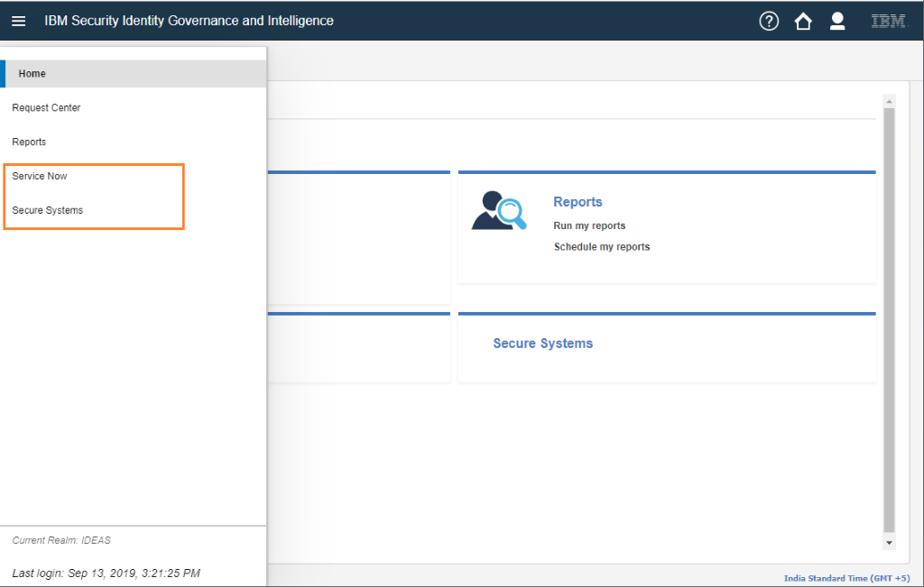Choose Secure Systems in the side menu
Screen dimensions: 924x587
coord(47,210)
